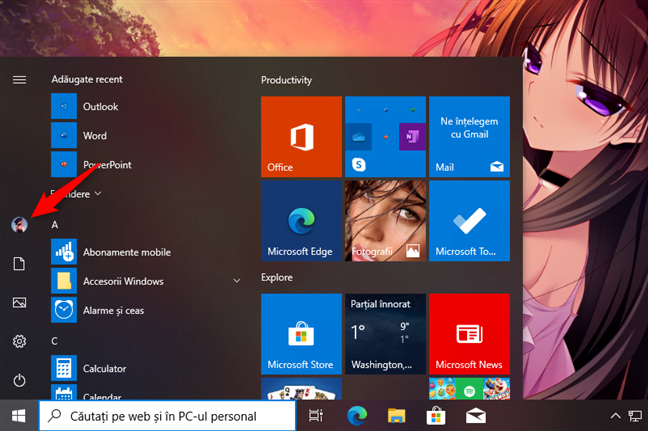
Task: Open the OneNote icon in the Office apps tile
Action: tap(412, 136)
